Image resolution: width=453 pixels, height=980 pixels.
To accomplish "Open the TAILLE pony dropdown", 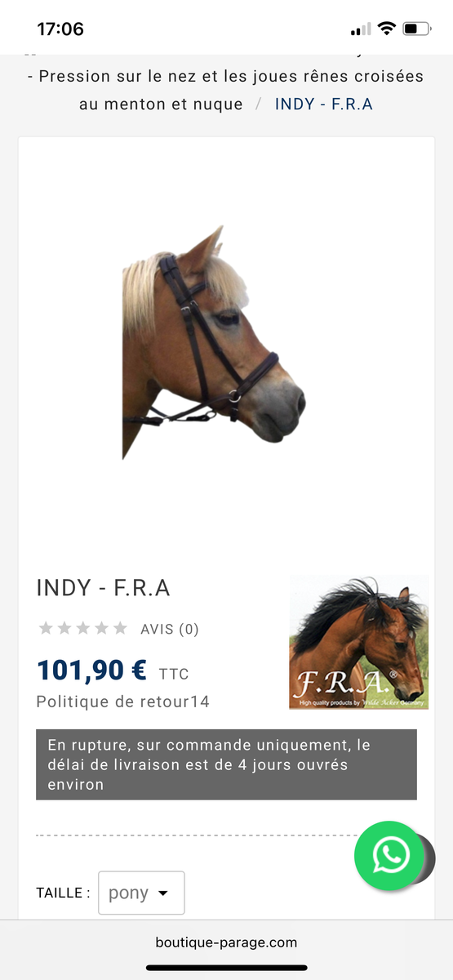I will (141, 893).
